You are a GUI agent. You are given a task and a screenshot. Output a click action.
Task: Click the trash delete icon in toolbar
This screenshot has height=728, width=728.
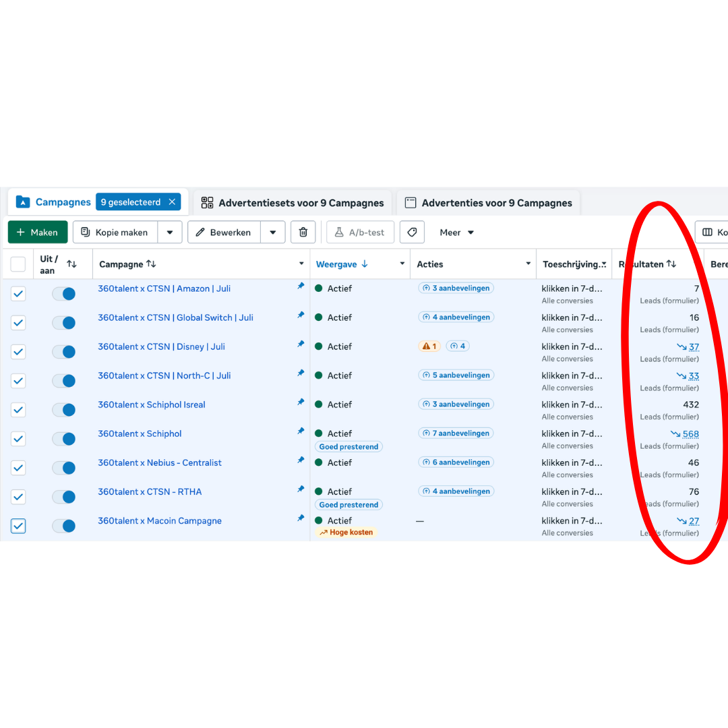pos(303,232)
